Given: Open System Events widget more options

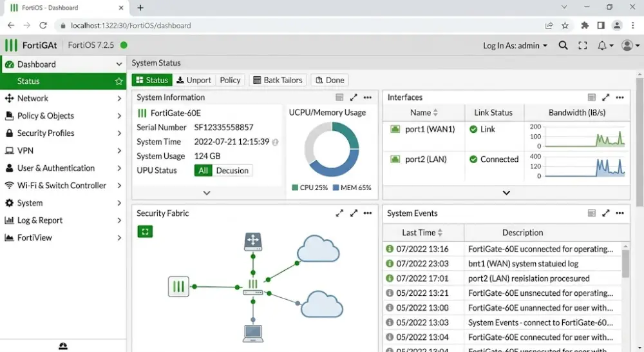Looking at the screenshot, I should coord(620,213).
